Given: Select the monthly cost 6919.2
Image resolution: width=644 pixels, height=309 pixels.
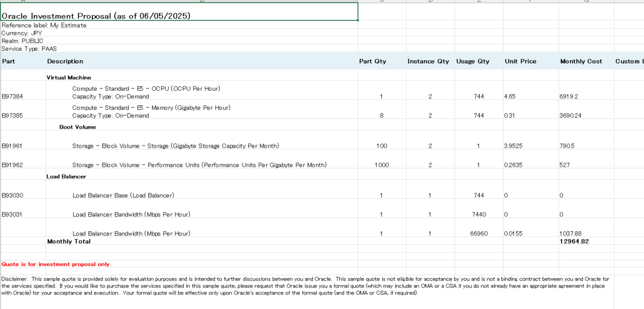Looking at the screenshot, I should pos(569,96).
